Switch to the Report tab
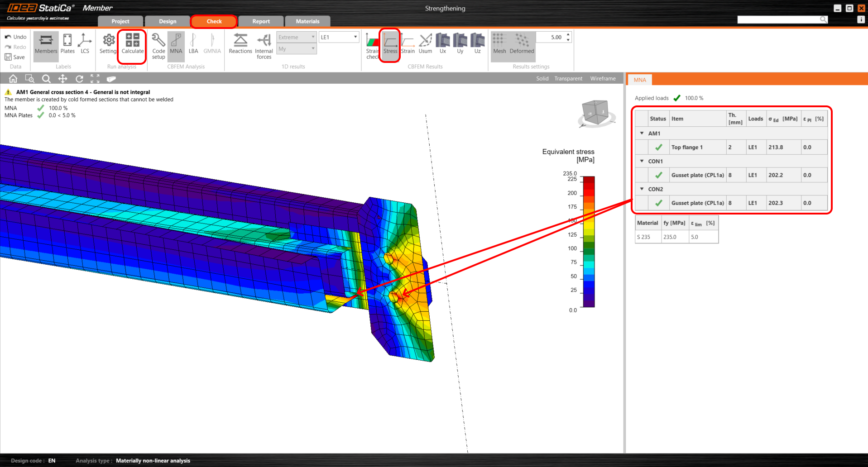 coord(261,21)
